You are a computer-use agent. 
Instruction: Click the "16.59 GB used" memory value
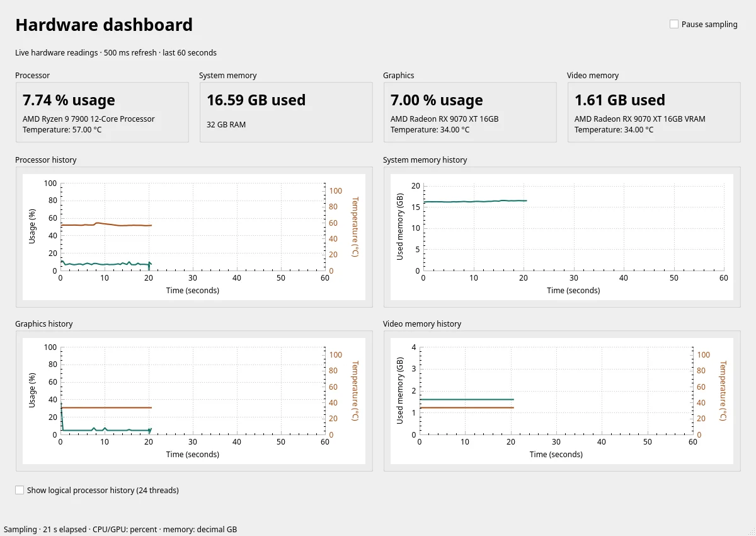[256, 100]
